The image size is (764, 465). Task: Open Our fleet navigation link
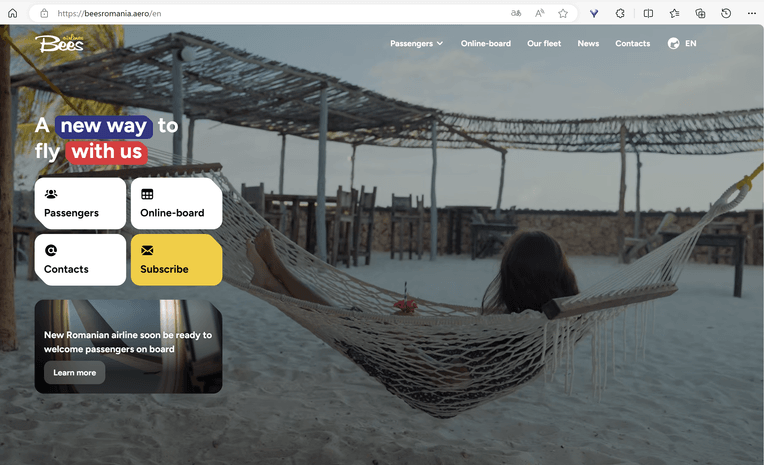pos(544,43)
